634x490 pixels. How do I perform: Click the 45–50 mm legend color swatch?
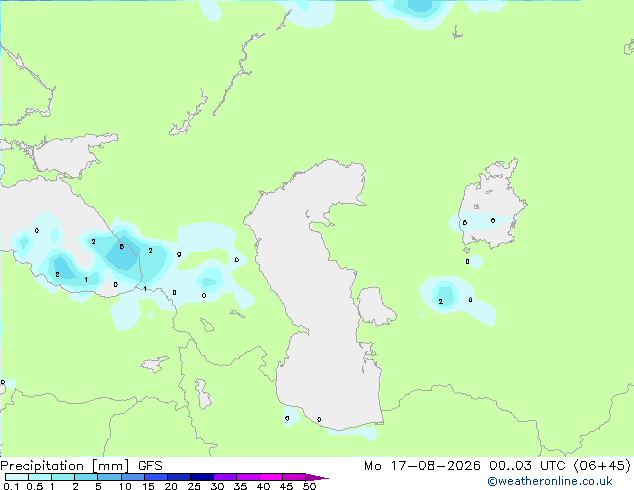click(x=294, y=477)
